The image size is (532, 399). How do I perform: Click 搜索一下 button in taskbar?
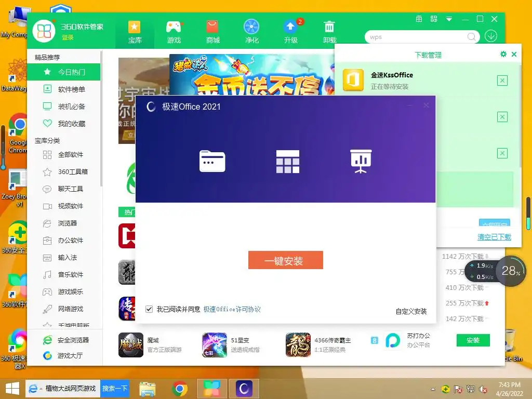[x=115, y=389]
